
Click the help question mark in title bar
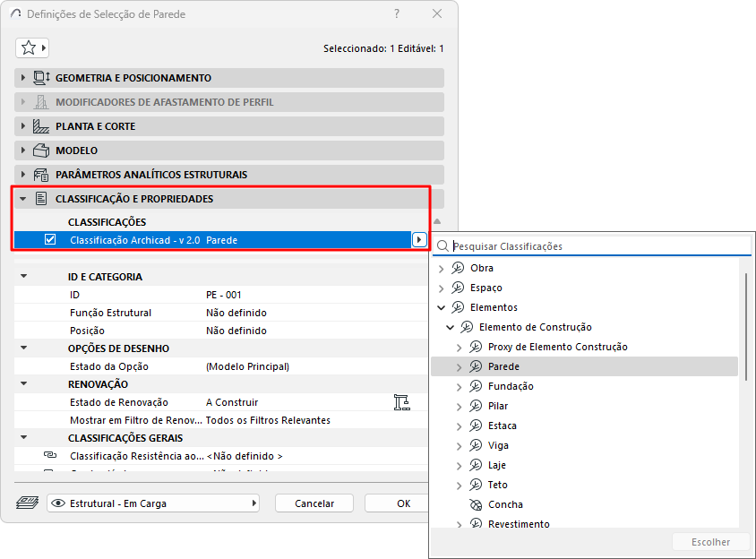click(396, 13)
